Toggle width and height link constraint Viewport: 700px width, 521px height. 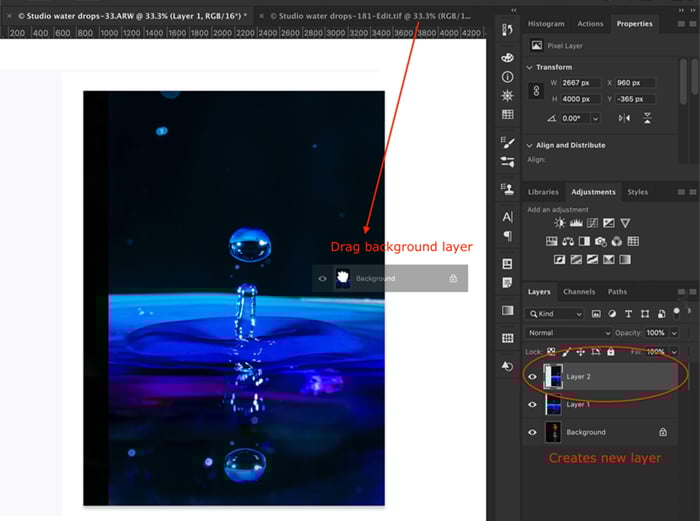pos(536,91)
